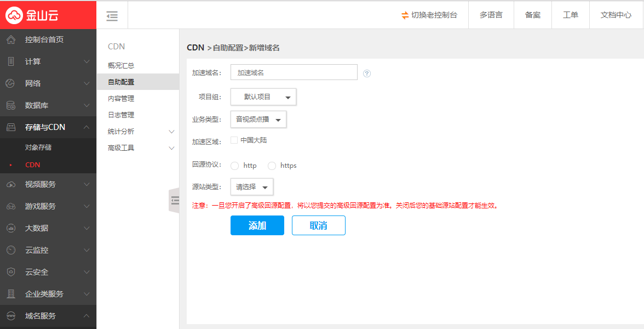Screen dimensions: 644x329
Task: Click the 企业类服务 building icon
Action: [x=11, y=294]
